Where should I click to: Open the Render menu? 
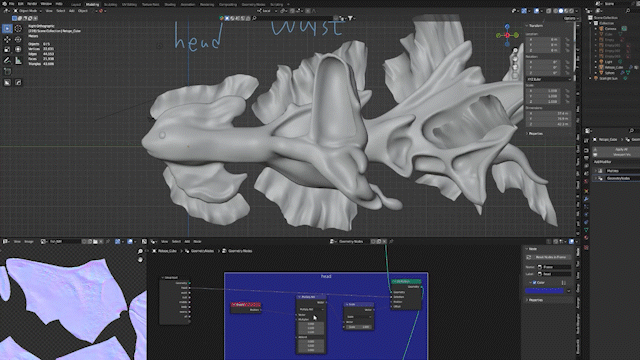32,4
